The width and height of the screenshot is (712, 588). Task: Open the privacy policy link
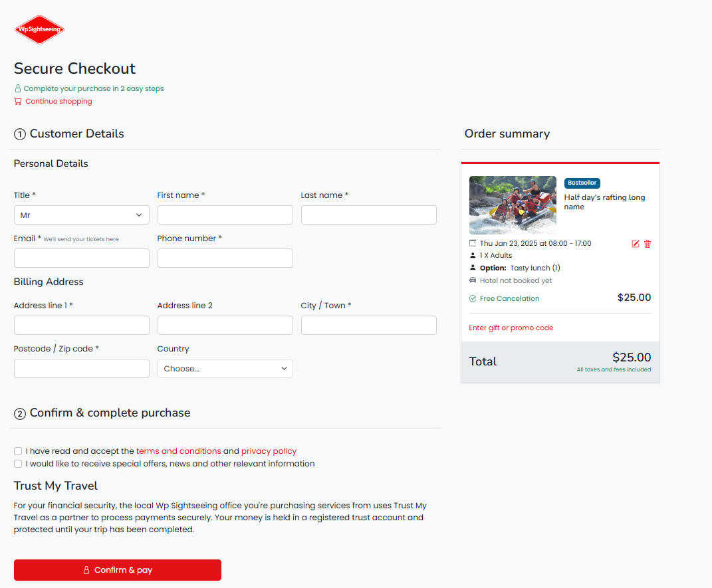point(269,451)
